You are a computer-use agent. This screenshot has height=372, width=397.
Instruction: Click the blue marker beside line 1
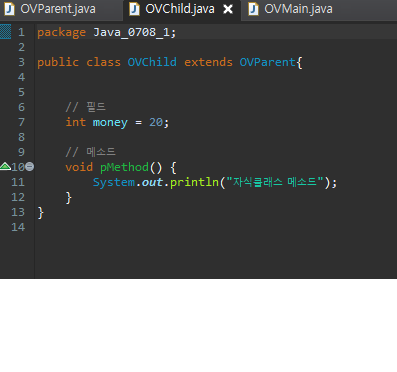(x=5, y=32)
